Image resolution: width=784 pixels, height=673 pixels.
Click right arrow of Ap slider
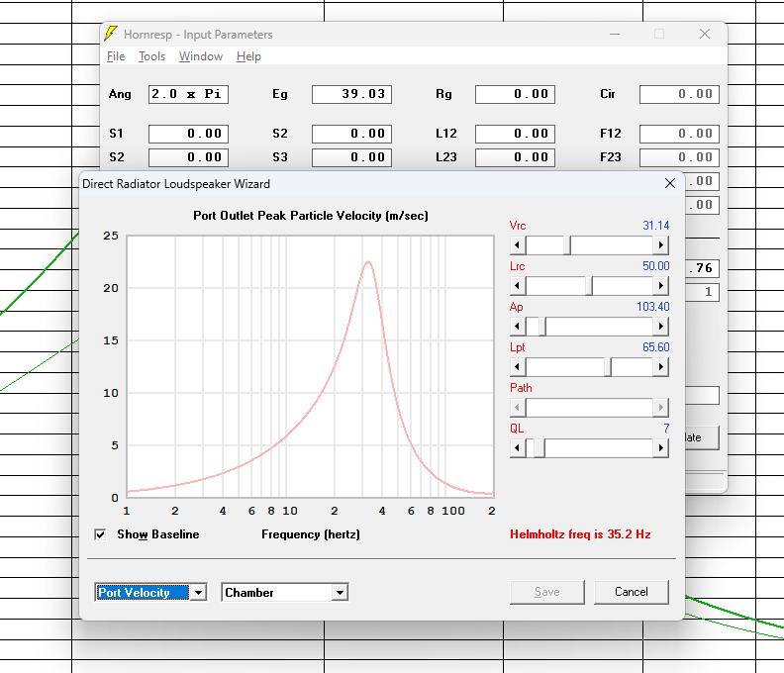point(660,326)
